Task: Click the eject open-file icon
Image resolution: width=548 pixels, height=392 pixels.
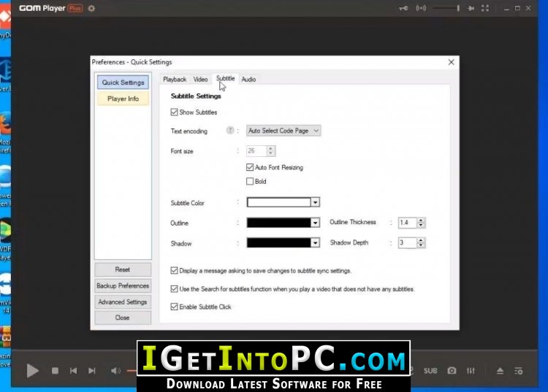Action: pos(500,371)
